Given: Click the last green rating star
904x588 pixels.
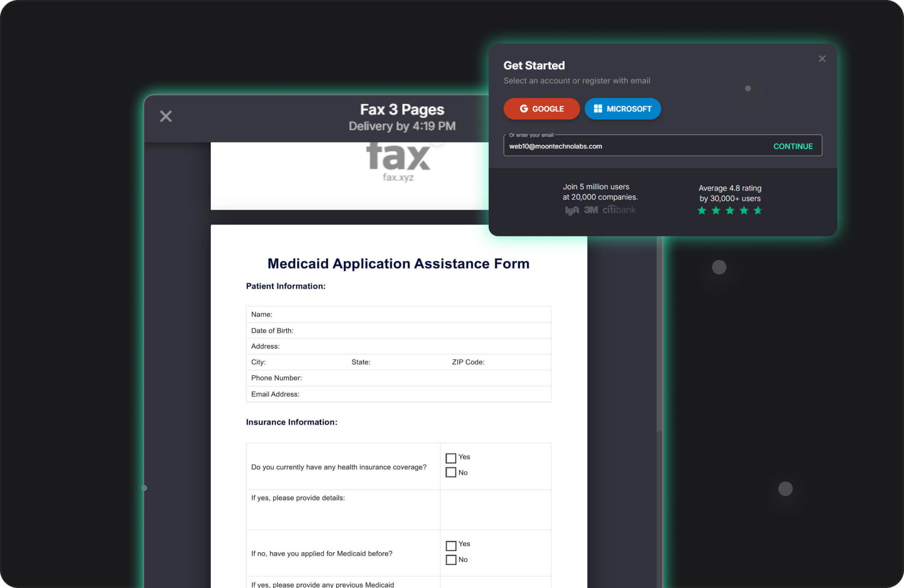Looking at the screenshot, I should [x=758, y=211].
